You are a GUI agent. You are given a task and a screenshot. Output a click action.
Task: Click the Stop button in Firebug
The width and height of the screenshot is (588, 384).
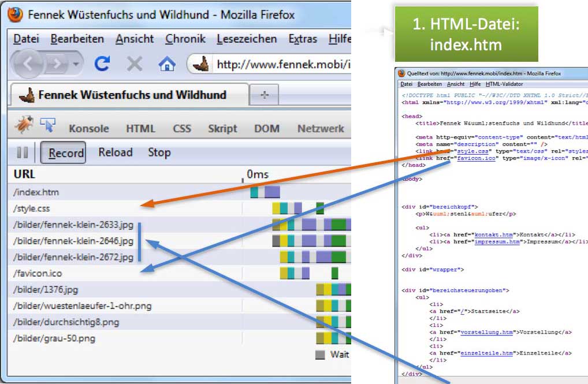(159, 152)
